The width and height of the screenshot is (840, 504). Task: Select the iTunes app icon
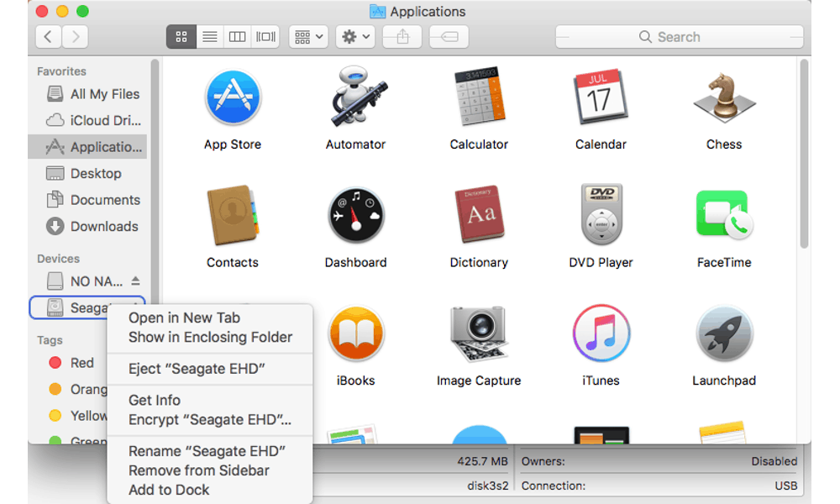pyautogui.click(x=601, y=333)
